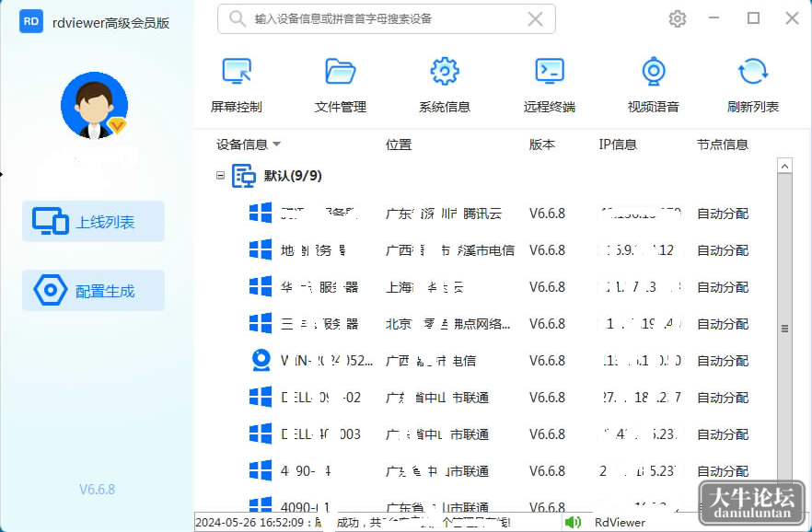This screenshot has width=812, height=532.
Task: Click the RD application logo
Action: [x=31, y=21]
